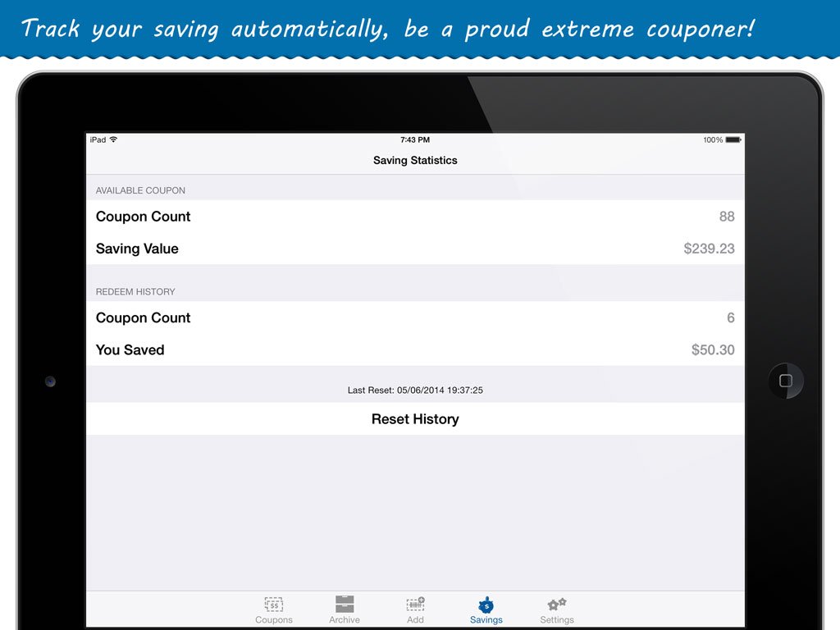This screenshot has width=840, height=630.
Task: Tap the You Saved row
Action: (415, 349)
